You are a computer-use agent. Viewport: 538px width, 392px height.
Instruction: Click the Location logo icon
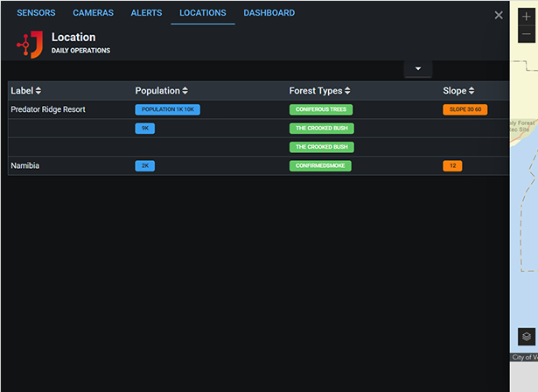30,44
